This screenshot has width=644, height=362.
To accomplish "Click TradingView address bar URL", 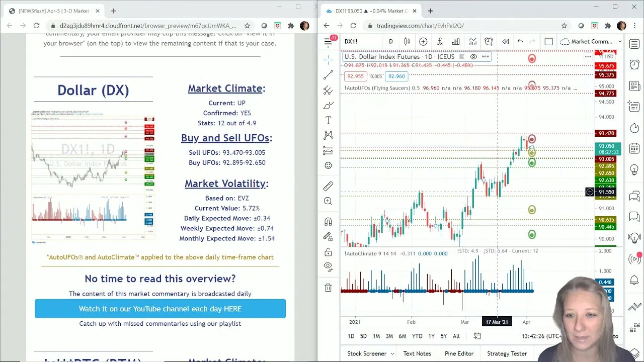I will coord(420,26).
